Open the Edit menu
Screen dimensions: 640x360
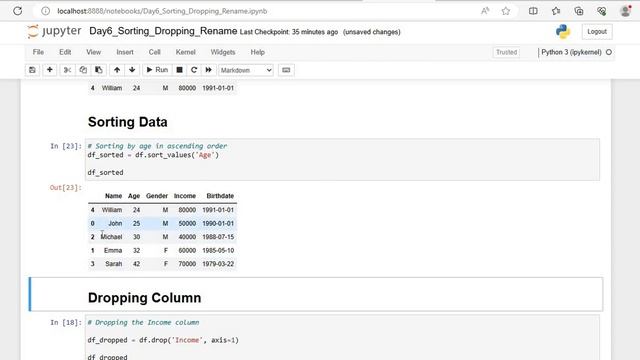(x=65, y=52)
